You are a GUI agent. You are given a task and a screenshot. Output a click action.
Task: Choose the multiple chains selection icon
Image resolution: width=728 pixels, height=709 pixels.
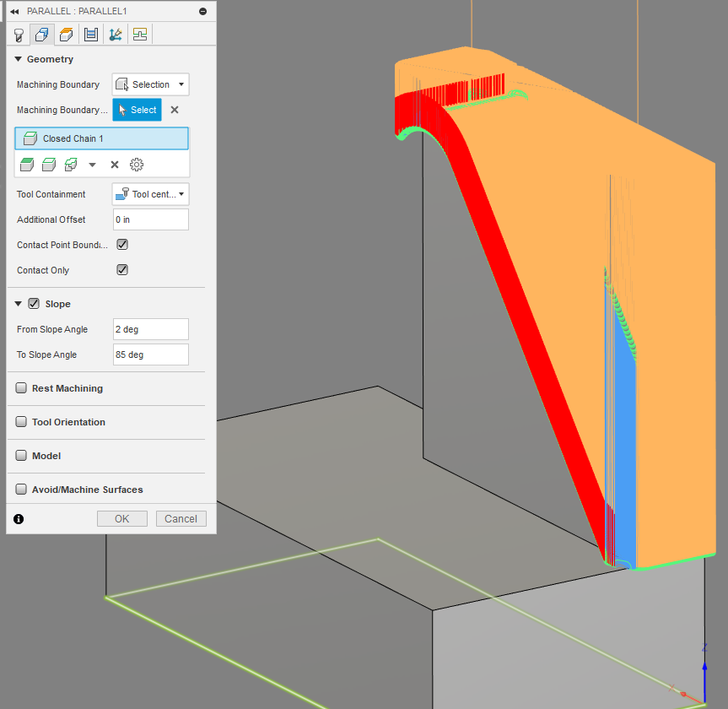(70, 165)
